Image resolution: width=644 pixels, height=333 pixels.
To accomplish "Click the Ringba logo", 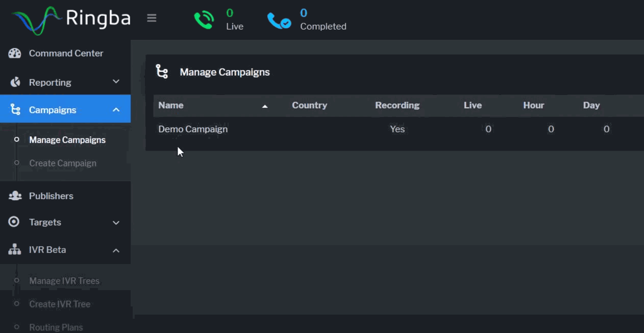I will tap(69, 19).
